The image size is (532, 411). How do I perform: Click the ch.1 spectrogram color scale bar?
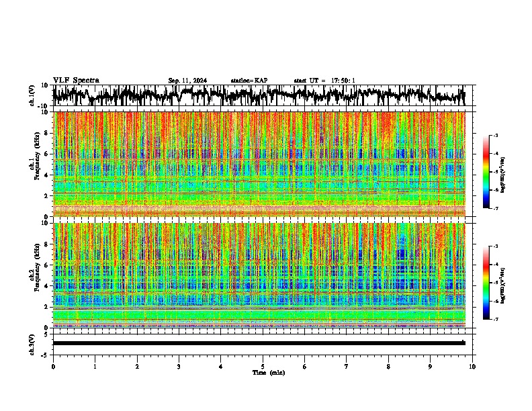[486, 172]
